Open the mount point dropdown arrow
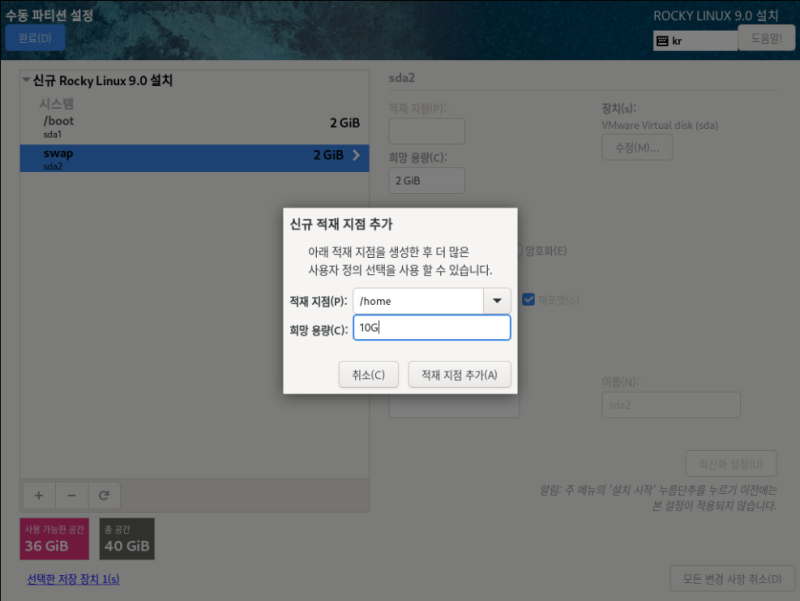 coord(497,301)
